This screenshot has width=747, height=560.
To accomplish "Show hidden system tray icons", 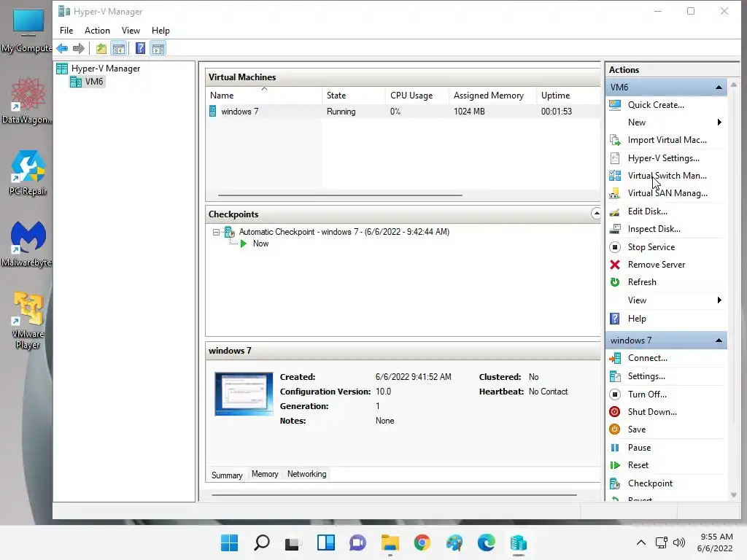I will (641, 542).
